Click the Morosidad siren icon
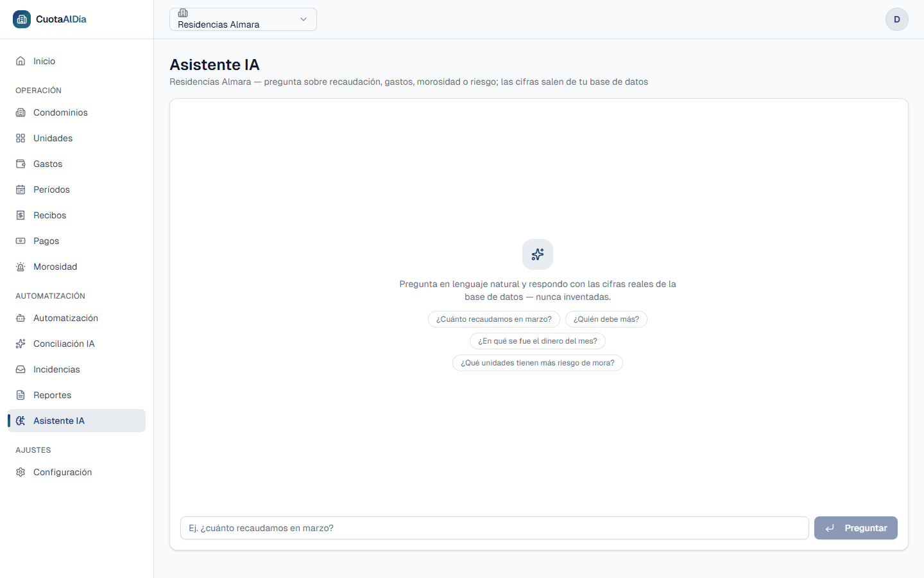 point(21,267)
